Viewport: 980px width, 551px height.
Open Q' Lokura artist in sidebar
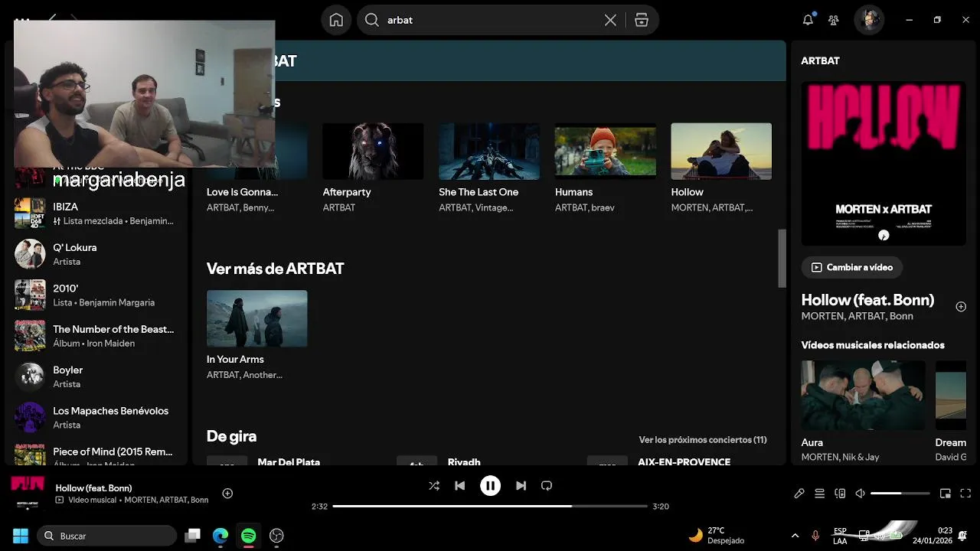pyautogui.click(x=96, y=254)
